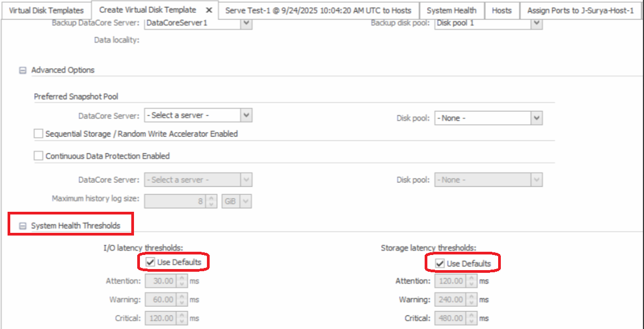Open the Serve Test-1 to Hosts tab
The image size is (644, 329).
pyautogui.click(x=318, y=11)
